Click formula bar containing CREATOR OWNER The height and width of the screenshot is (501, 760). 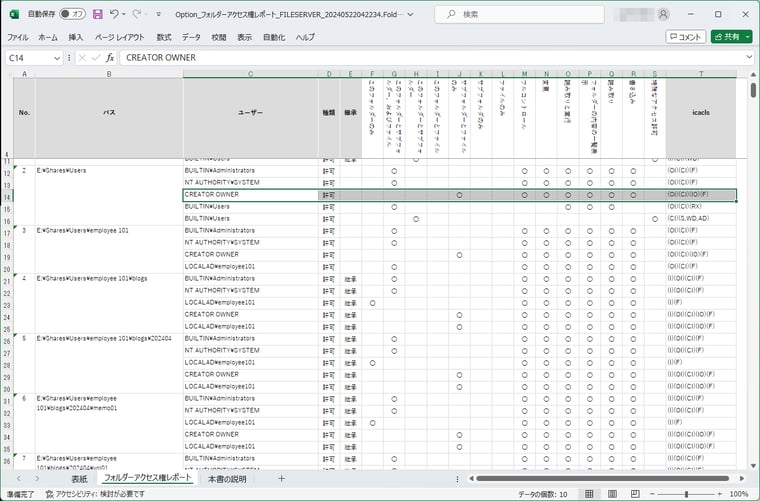tap(431, 58)
